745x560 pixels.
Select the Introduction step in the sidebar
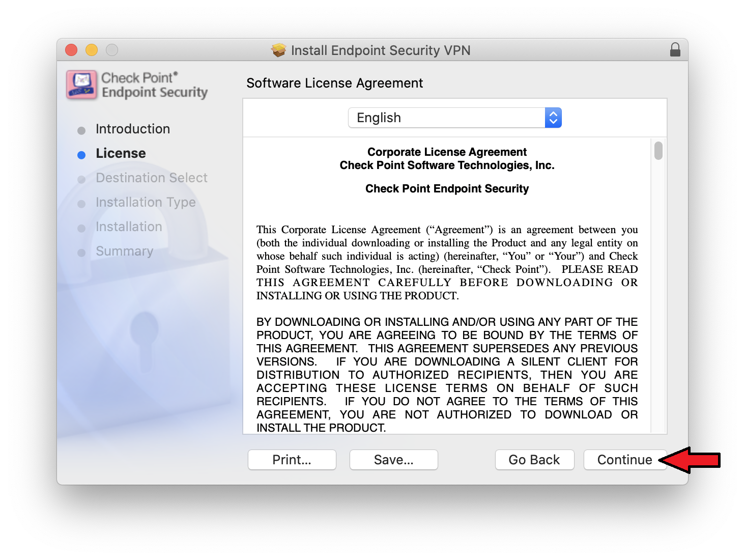click(133, 129)
